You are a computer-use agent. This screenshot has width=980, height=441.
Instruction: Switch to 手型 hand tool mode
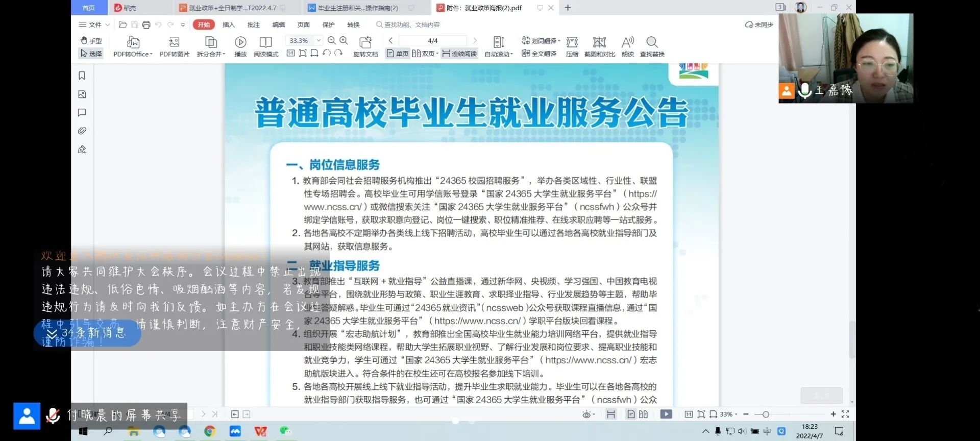[x=91, y=40]
